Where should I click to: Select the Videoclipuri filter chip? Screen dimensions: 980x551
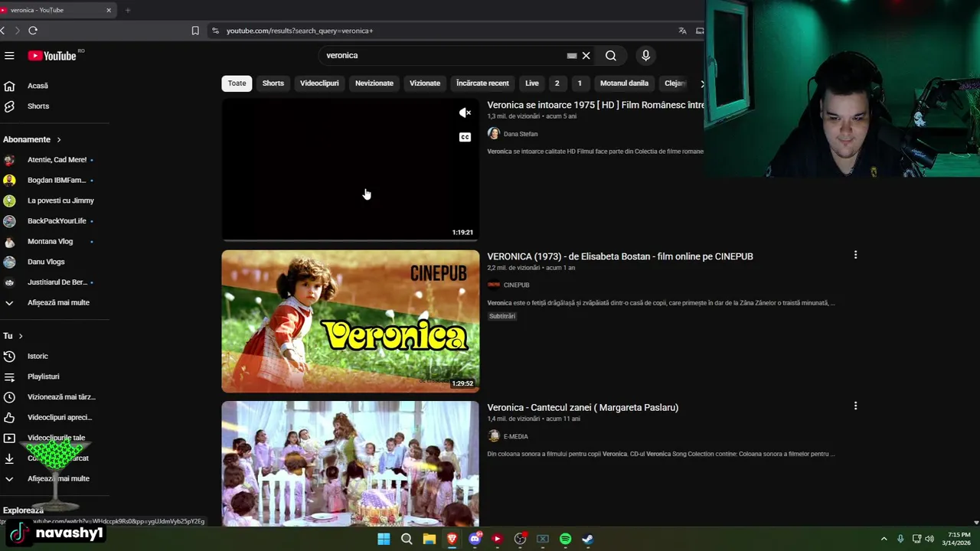click(319, 83)
